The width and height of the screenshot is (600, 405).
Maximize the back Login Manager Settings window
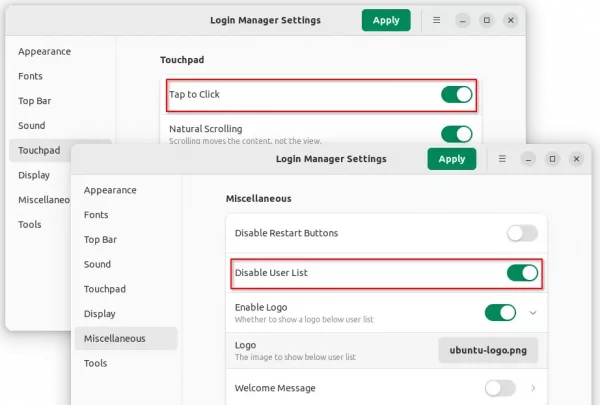point(486,20)
